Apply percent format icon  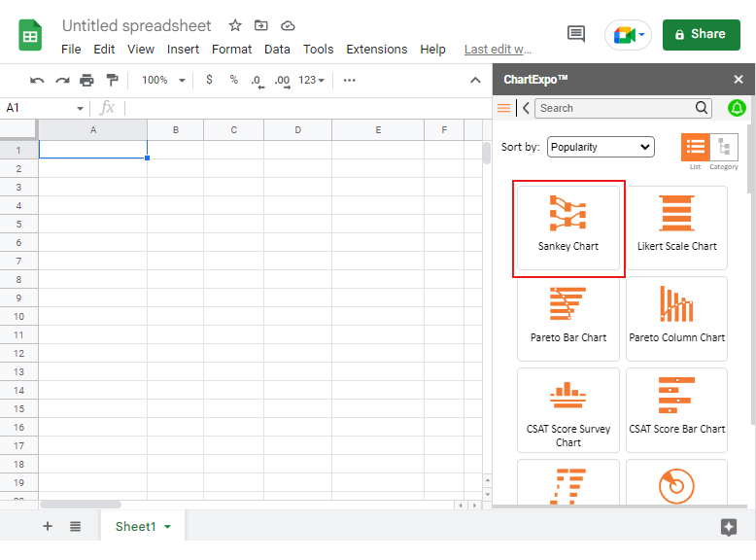(234, 80)
